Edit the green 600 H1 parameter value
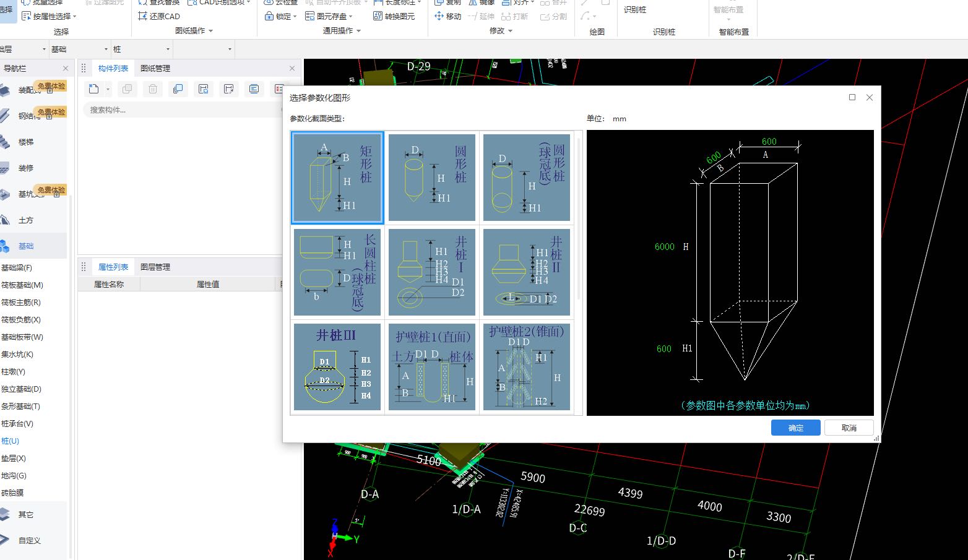968x560 pixels. pos(663,349)
